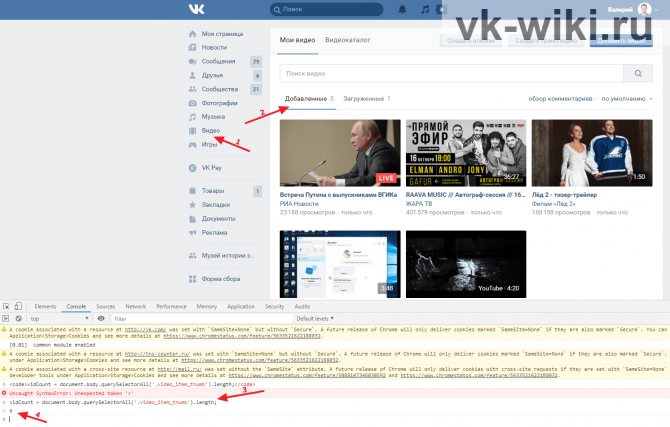Click the VK Pay icon
This screenshot has width=670, height=427.
193,168
